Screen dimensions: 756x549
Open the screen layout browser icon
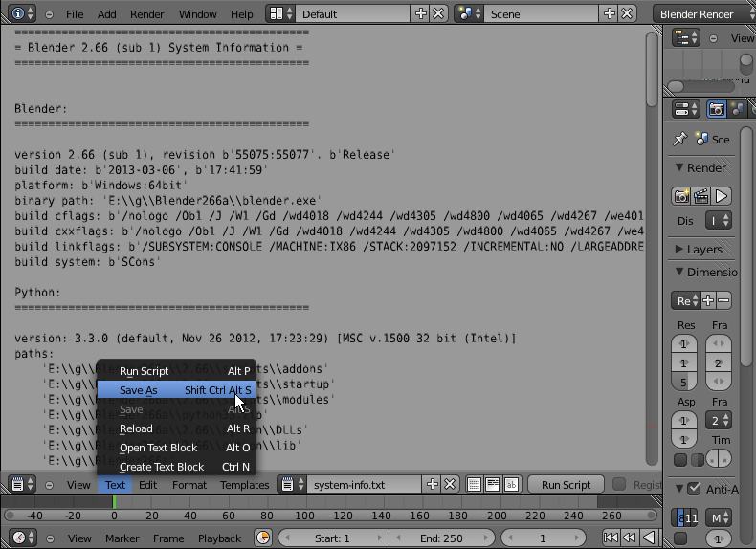coord(281,13)
